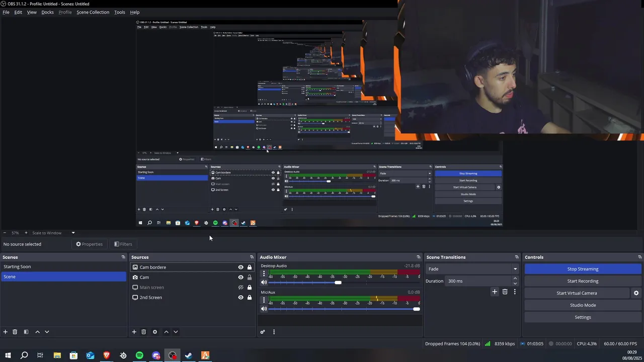The width and height of the screenshot is (644, 362).
Task: Open Audio Mixer menu three-dot icon at bottom
Action: 274,332
